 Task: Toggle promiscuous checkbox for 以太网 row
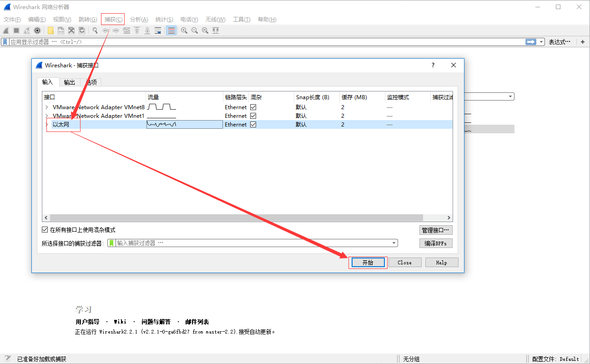coord(253,125)
